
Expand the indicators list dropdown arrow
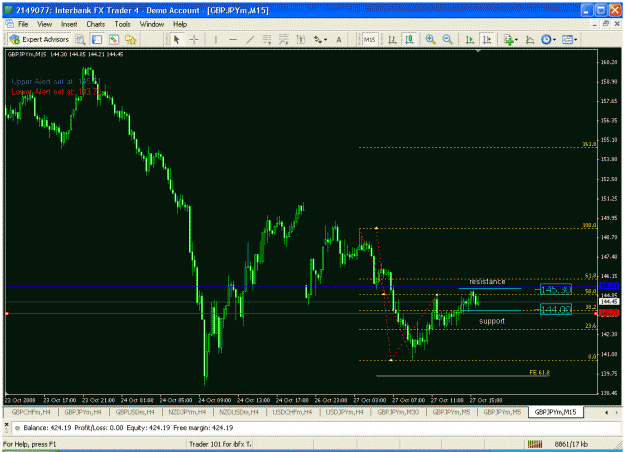517,39
